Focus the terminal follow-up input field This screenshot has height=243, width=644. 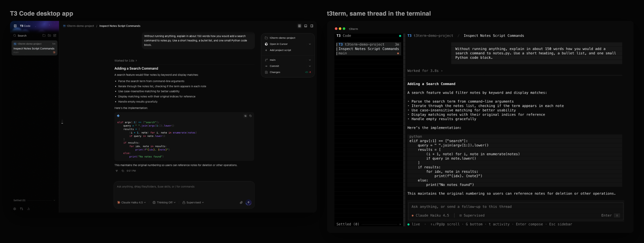click(516, 207)
